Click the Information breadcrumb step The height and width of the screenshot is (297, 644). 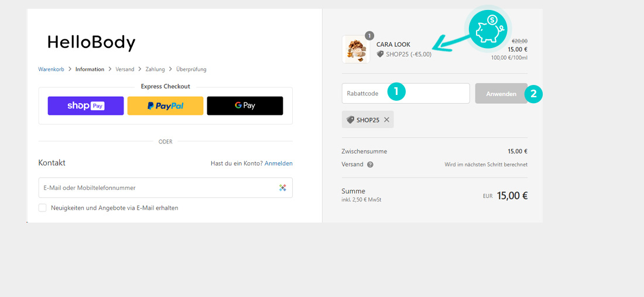point(90,70)
